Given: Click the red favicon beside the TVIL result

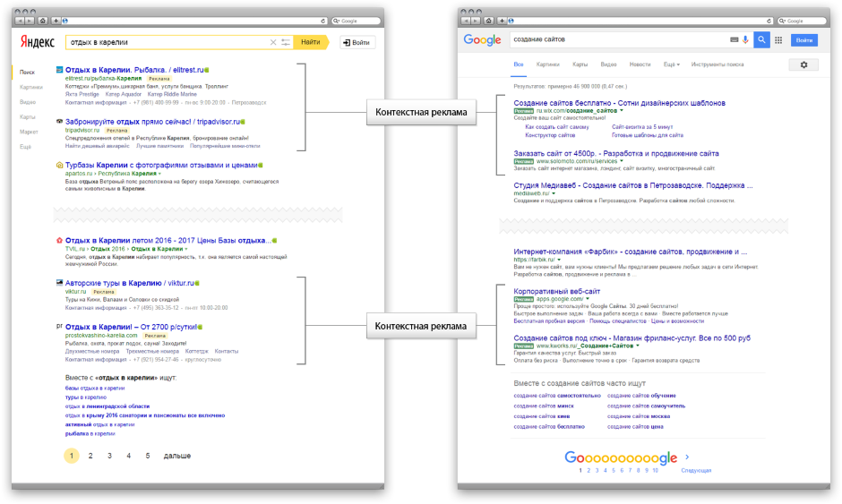Looking at the screenshot, I should click(60, 241).
